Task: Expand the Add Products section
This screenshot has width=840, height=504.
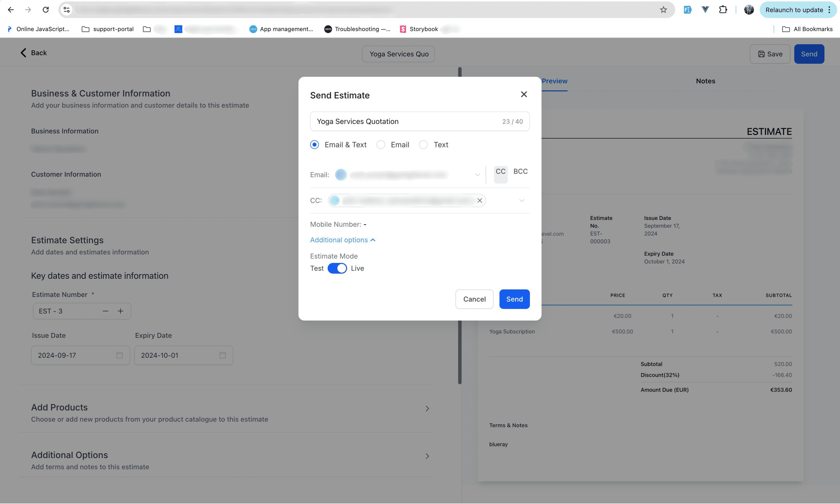Action: pyautogui.click(x=427, y=409)
